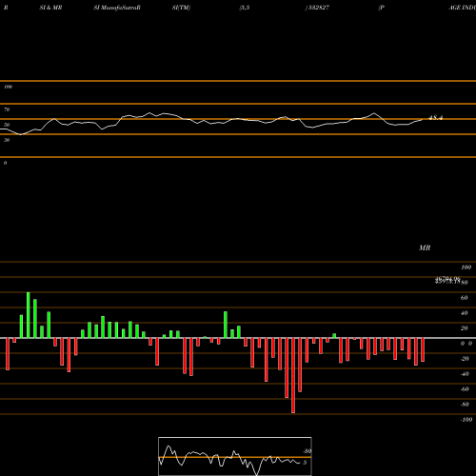Click the tallest green MR histogram bar
Screen dimensions: 476x476
[29, 315]
